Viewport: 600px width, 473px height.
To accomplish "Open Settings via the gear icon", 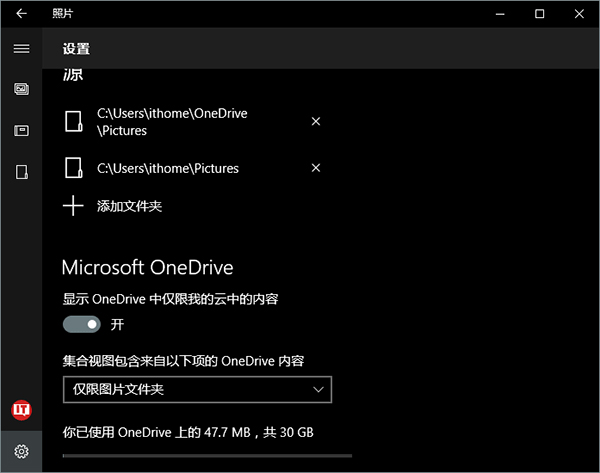I will pos(21,452).
